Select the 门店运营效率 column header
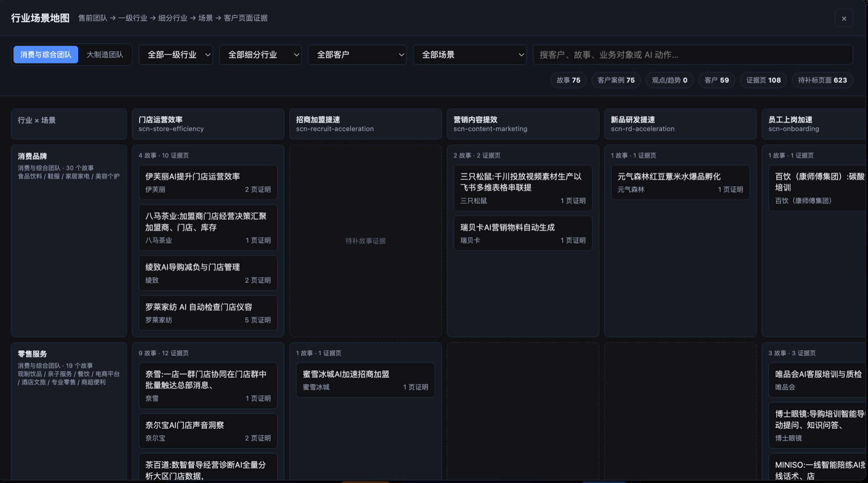Image resolution: width=868 pixels, height=483 pixels. [208, 124]
